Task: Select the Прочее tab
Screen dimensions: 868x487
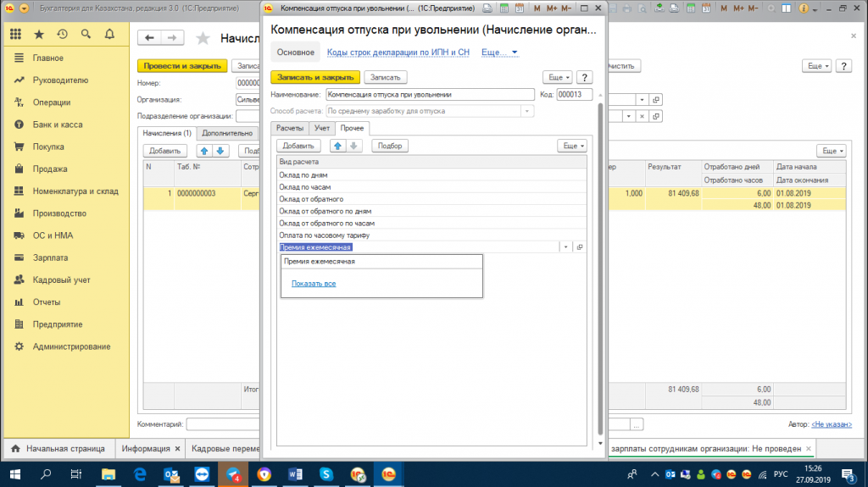Action: 352,128
